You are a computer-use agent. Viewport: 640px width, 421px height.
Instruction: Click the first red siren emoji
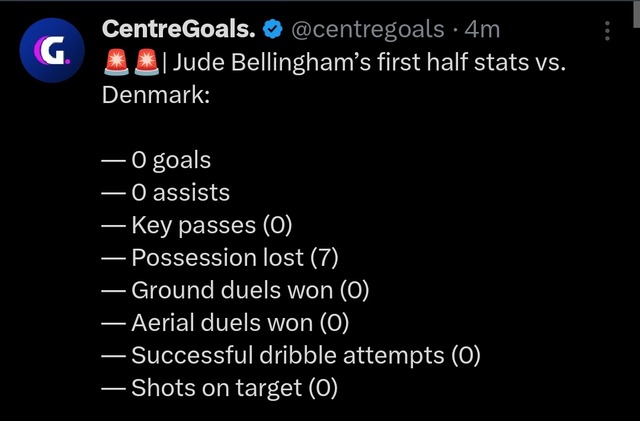(117, 63)
